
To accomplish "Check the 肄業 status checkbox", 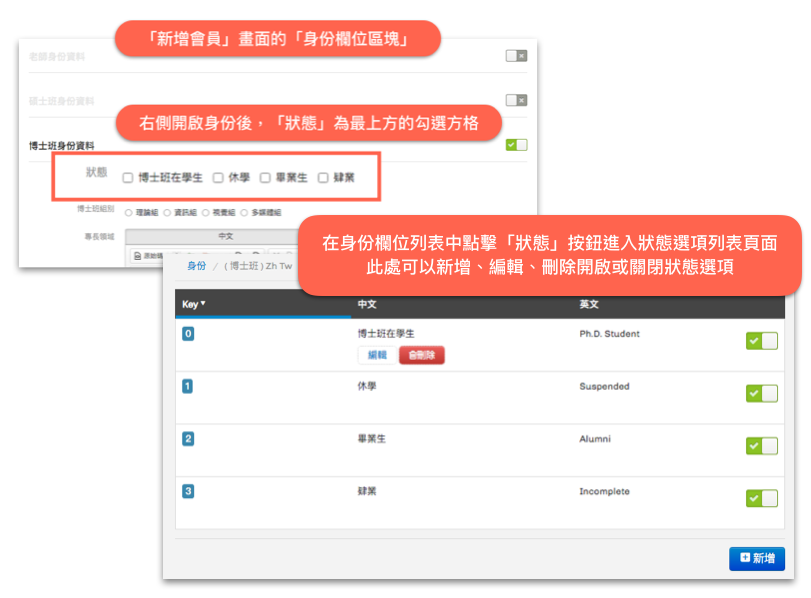I will pos(323,178).
